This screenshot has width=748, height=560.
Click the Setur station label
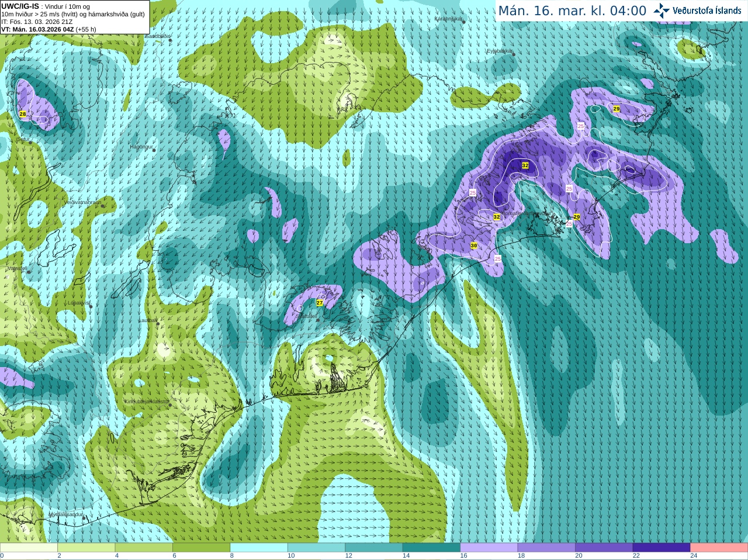[x=24, y=139]
